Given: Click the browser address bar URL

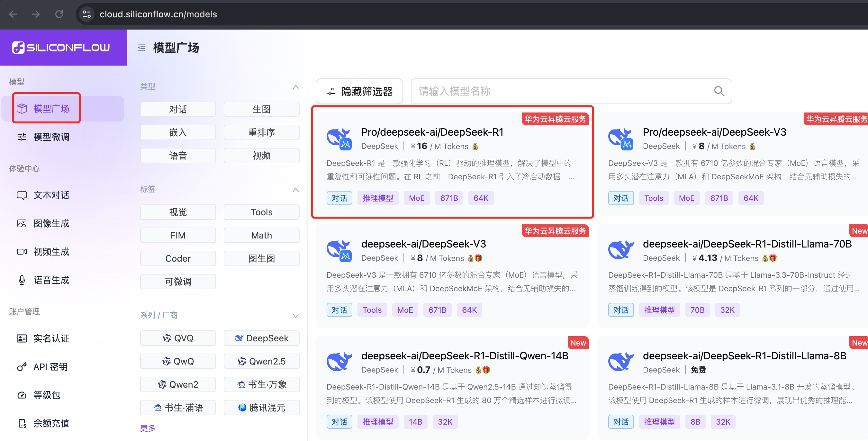Looking at the screenshot, I should pyautogui.click(x=158, y=14).
